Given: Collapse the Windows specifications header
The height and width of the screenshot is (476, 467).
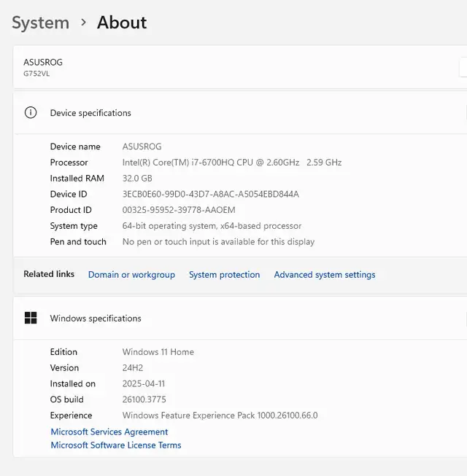Looking at the screenshot, I should coord(240,318).
